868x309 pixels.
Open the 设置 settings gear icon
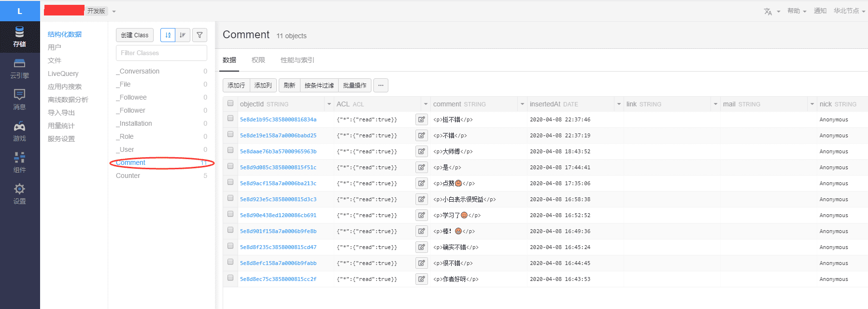pos(19,194)
